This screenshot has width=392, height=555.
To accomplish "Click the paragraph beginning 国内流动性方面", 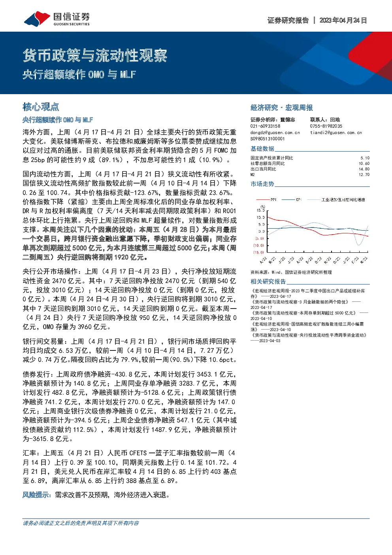I will point(130,216).
